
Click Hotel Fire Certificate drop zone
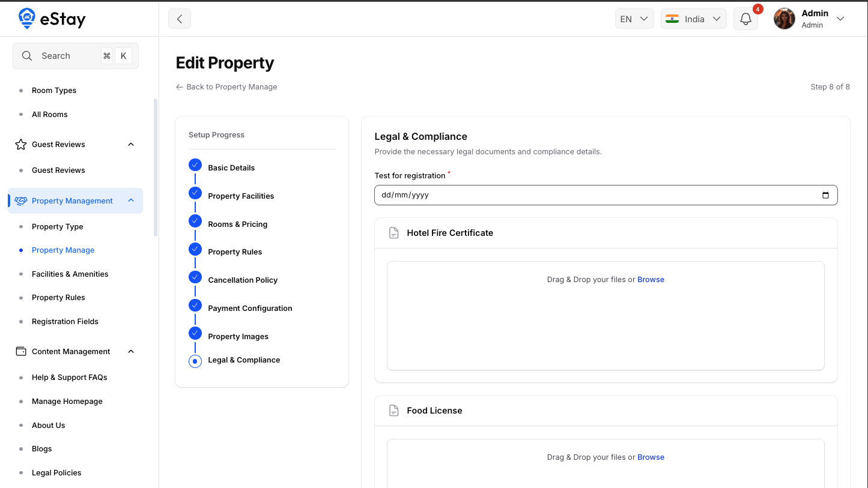(x=605, y=316)
